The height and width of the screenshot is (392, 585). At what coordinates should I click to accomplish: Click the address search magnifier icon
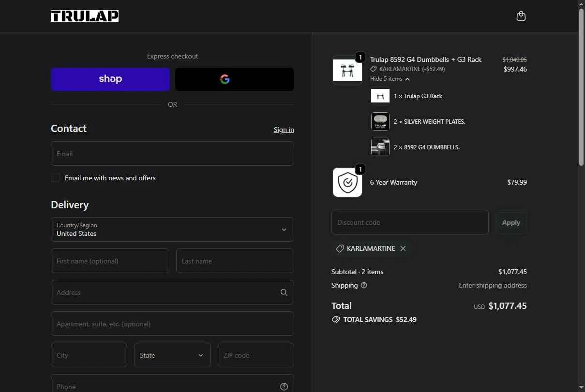point(284,292)
